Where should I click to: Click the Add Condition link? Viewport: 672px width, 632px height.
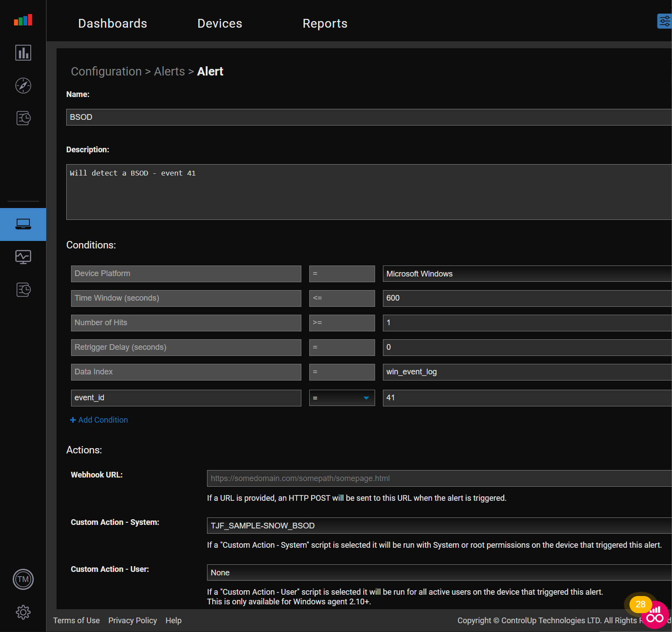(x=99, y=420)
